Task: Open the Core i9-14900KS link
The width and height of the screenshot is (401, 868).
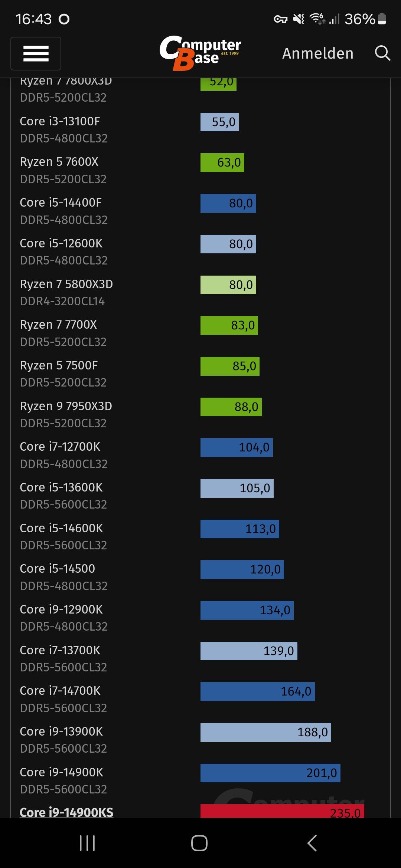Action: [x=66, y=812]
